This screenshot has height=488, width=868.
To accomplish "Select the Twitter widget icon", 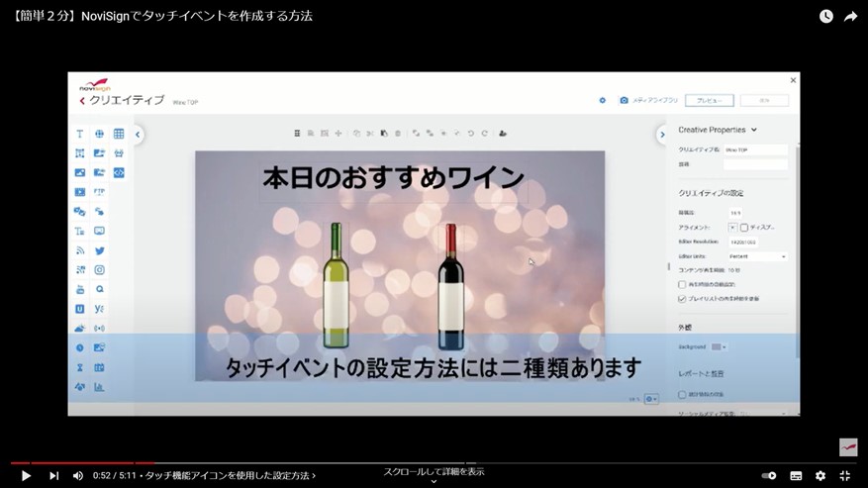I will [99, 250].
